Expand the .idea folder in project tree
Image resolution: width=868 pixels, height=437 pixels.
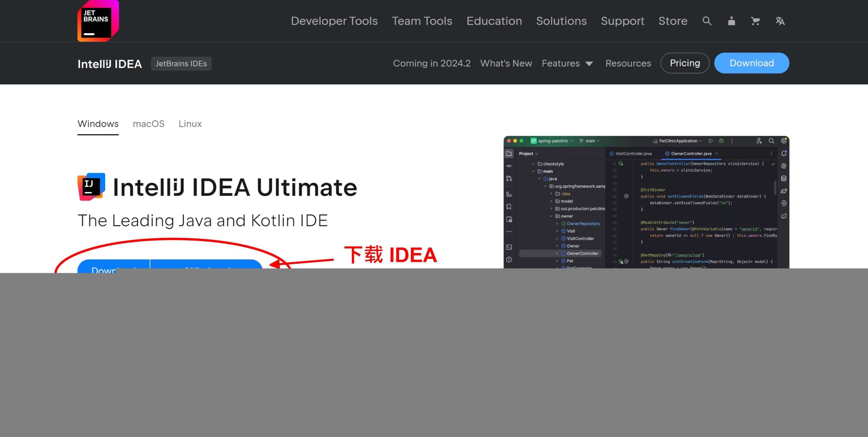tap(551, 194)
